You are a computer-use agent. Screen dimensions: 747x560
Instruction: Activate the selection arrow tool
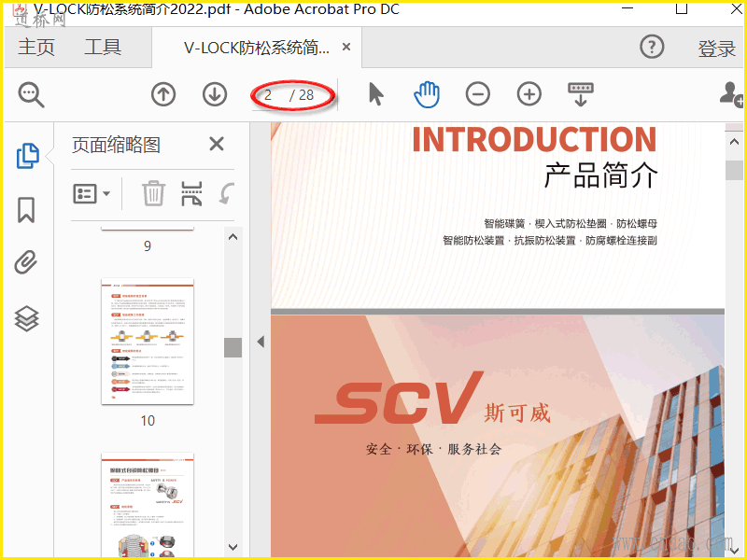[x=376, y=94]
